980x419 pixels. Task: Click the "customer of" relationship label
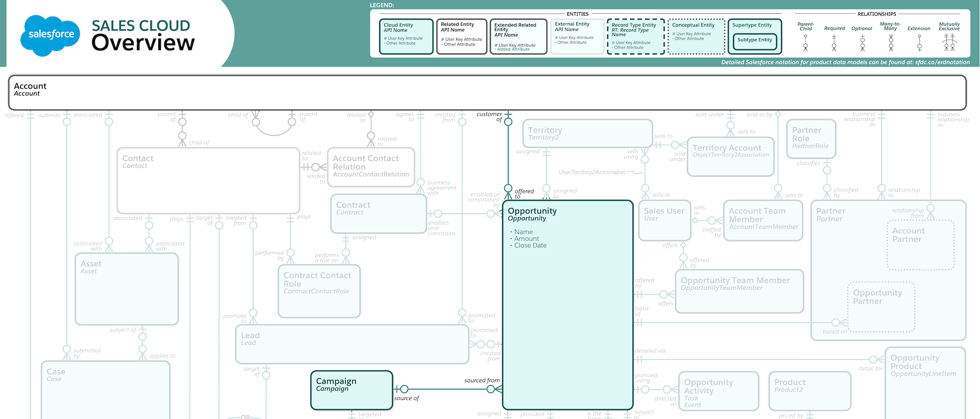[x=490, y=116]
